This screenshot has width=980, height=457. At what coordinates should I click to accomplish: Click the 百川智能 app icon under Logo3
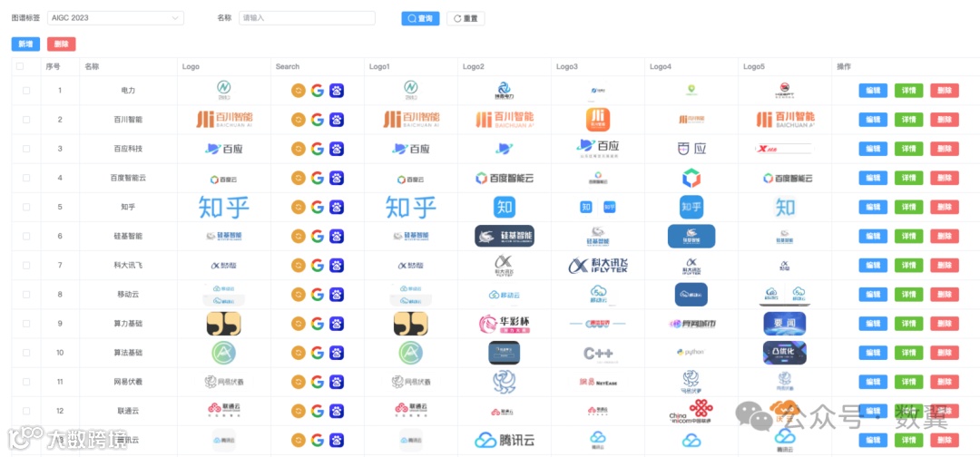tap(597, 120)
